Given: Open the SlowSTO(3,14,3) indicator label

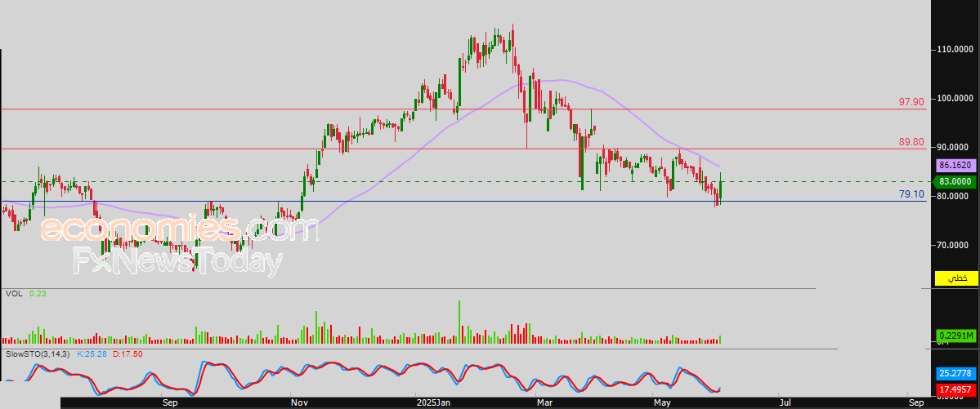Looking at the screenshot, I should [38, 354].
